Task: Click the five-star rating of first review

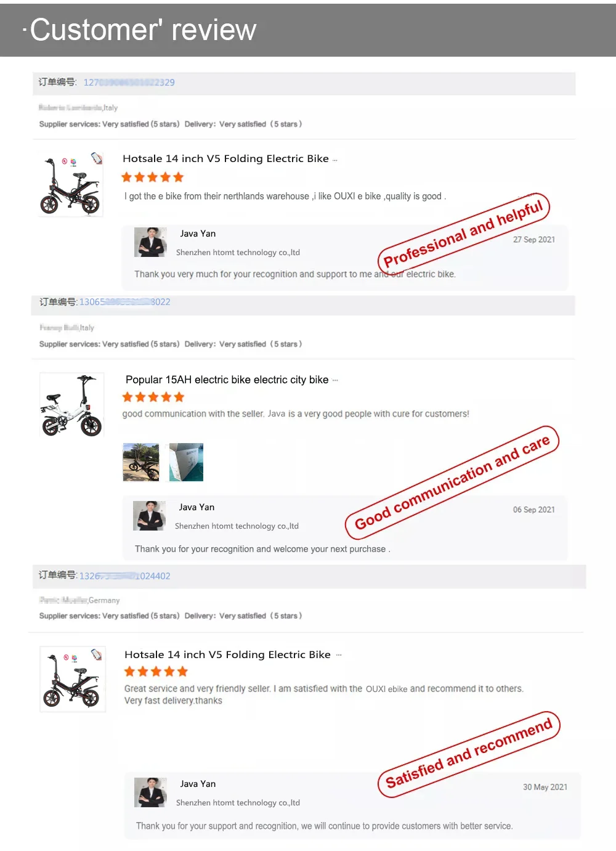Action: pos(153,177)
